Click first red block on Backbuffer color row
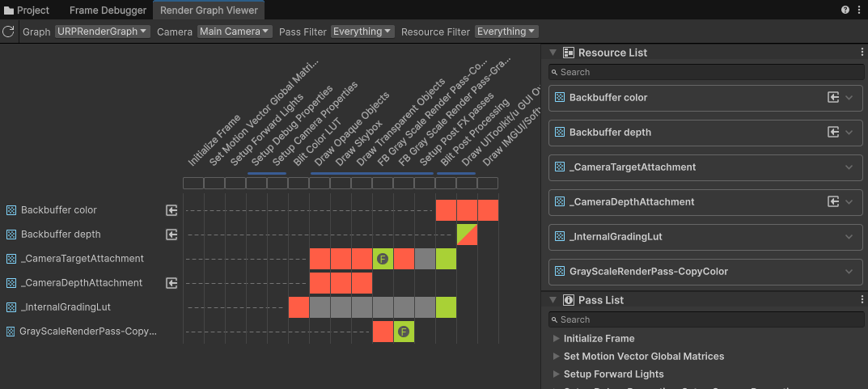Image resolution: width=868 pixels, height=389 pixels. click(x=446, y=210)
